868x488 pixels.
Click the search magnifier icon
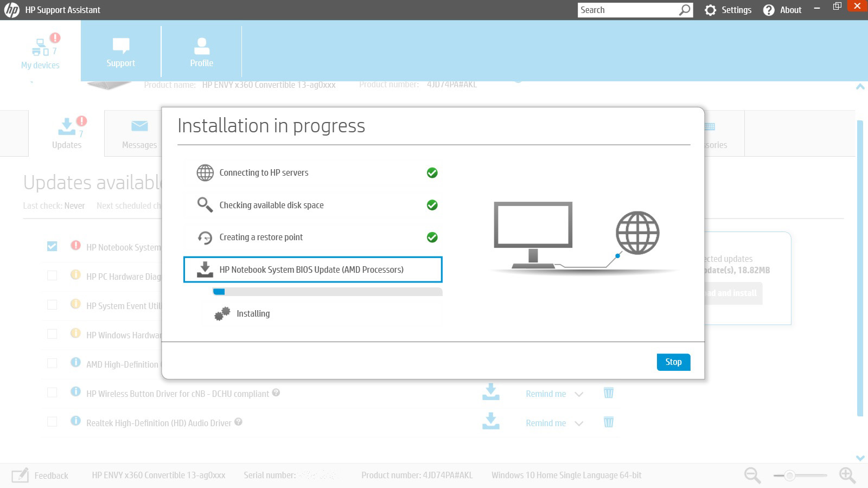point(685,10)
